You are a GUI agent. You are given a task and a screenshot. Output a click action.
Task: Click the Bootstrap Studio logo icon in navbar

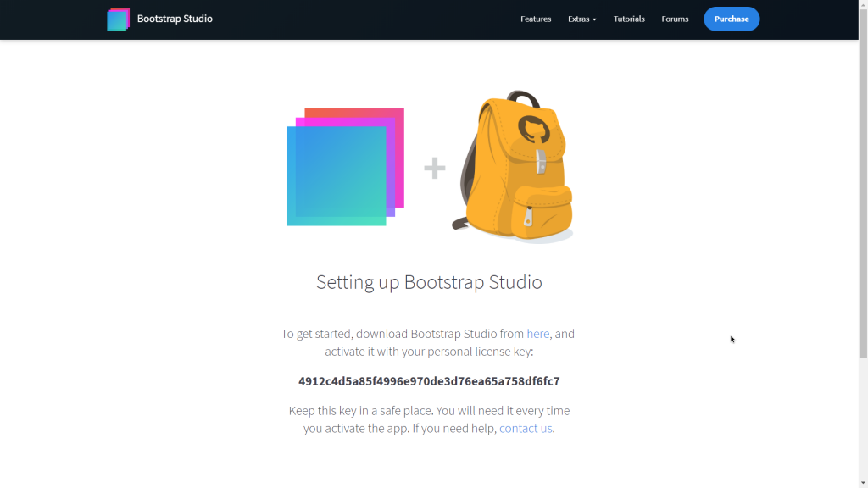coord(118,19)
